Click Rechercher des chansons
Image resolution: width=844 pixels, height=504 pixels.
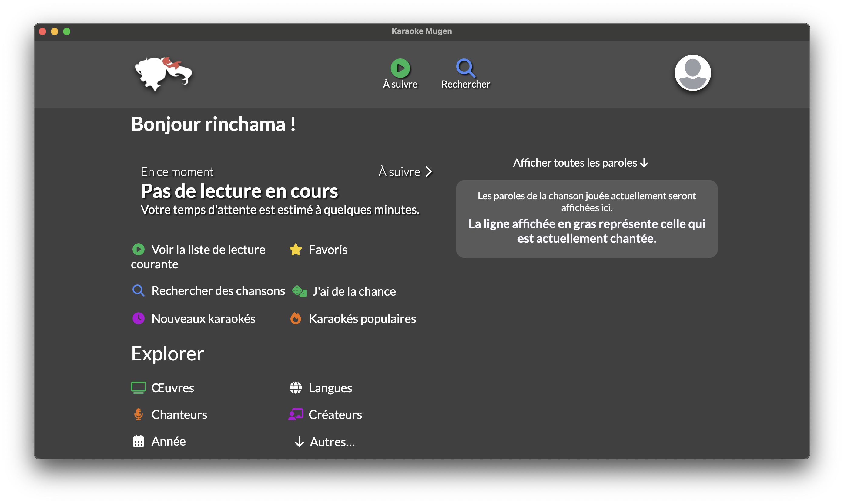[x=219, y=291]
